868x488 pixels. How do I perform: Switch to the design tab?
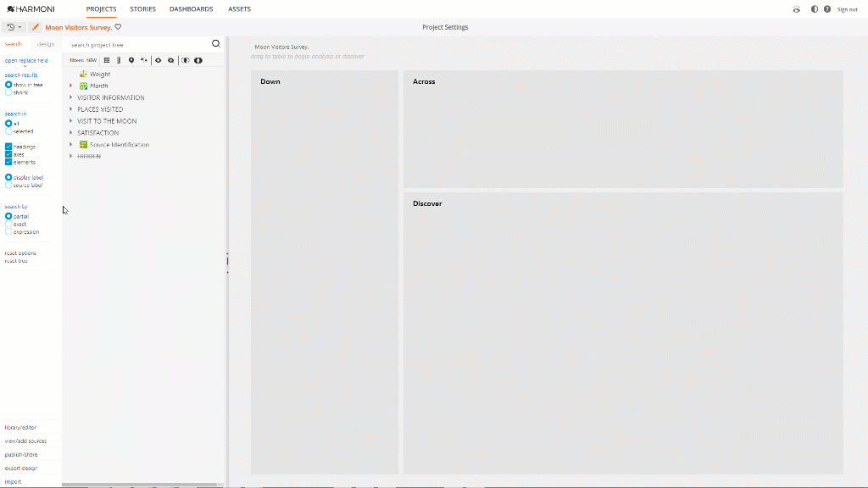tap(46, 44)
